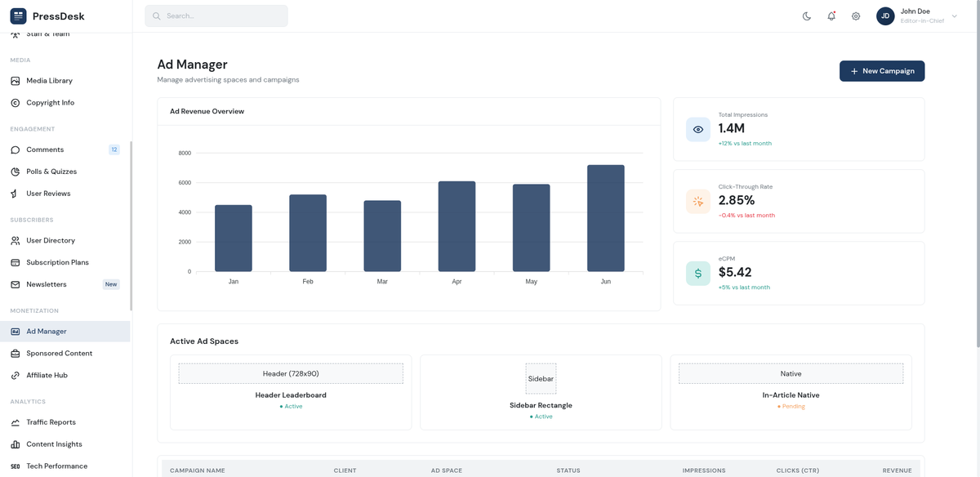Click the Comments speech bubble icon
The image size is (980, 477).
click(16, 149)
